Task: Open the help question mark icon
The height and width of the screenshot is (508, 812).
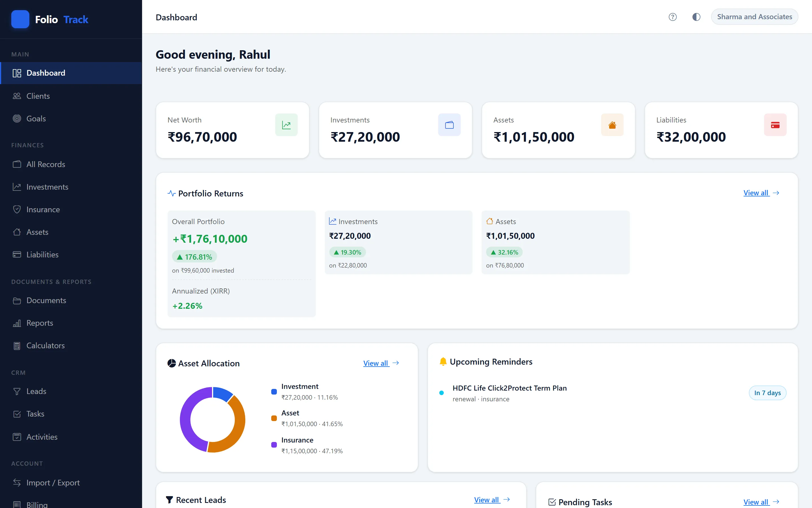Action: point(672,17)
